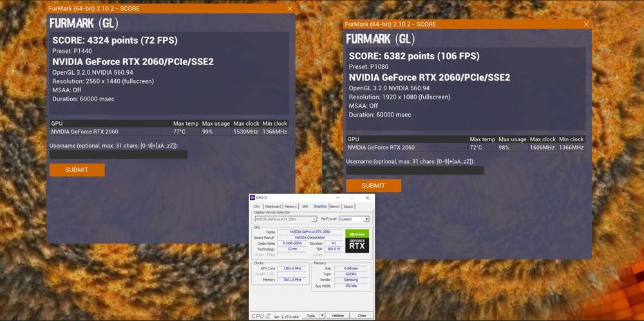Click the 'SCORE: 4324 points (72 FPS)' heading

115,40
